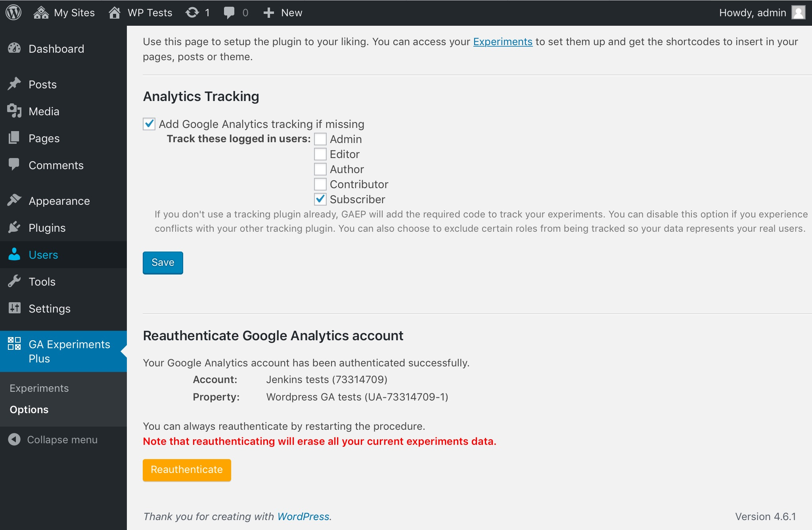Open the Settings menu item

pos(50,308)
